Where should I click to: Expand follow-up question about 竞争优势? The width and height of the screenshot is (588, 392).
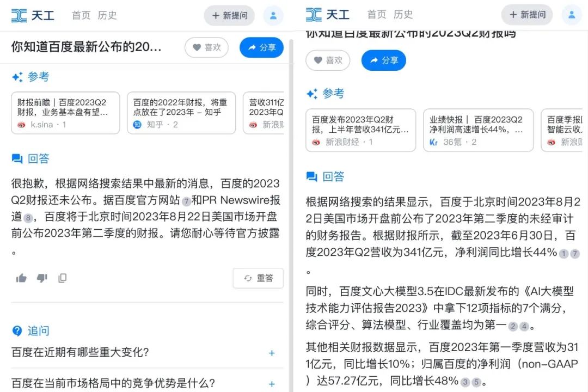point(143,383)
